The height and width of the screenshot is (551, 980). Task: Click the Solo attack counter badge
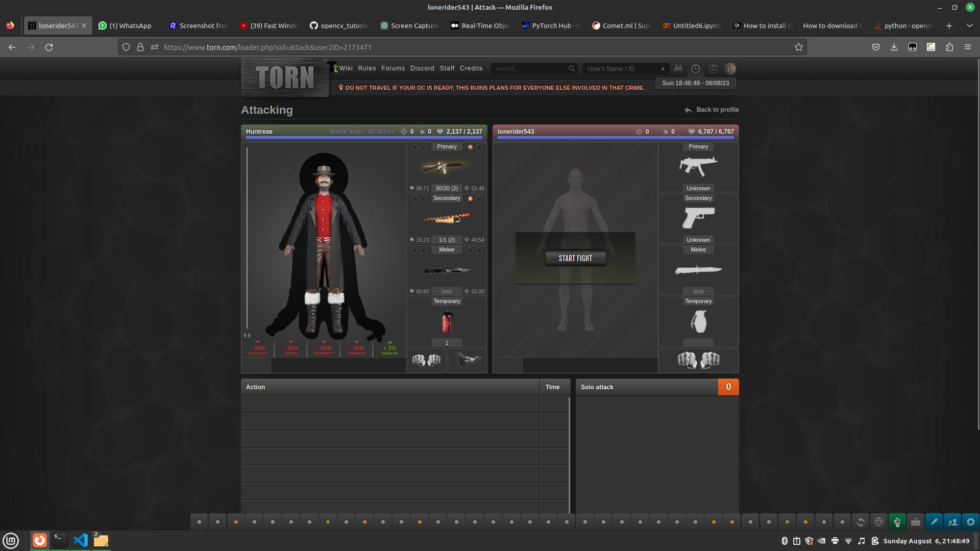point(728,387)
